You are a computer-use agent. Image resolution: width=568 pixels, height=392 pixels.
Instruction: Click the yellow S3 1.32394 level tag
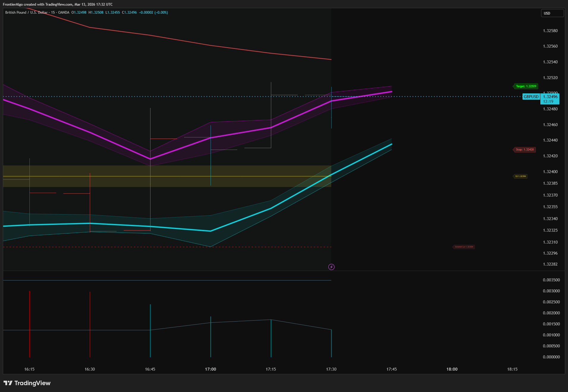click(520, 176)
